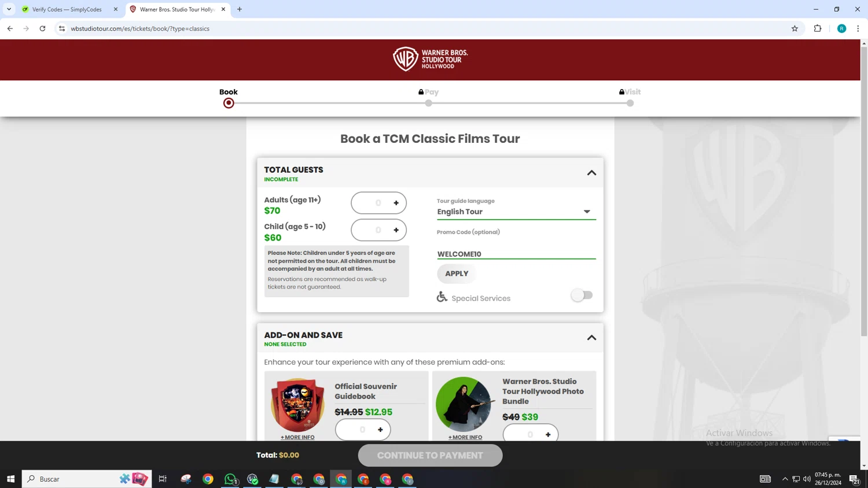Image resolution: width=868 pixels, height=488 pixels.
Task: Click the Warner Bros. Studio Tour Hollywood logo
Action: 430,59
